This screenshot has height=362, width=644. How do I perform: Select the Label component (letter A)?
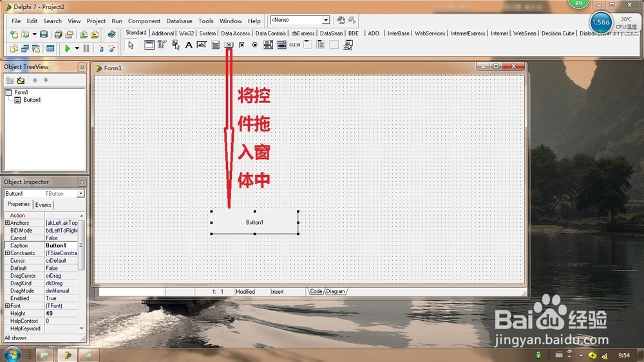[189, 45]
